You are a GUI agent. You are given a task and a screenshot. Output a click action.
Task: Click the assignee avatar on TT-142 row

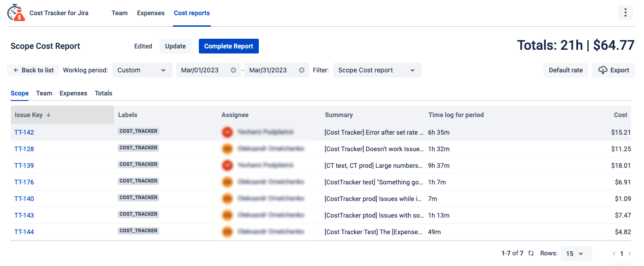click(x=227, y=132)
